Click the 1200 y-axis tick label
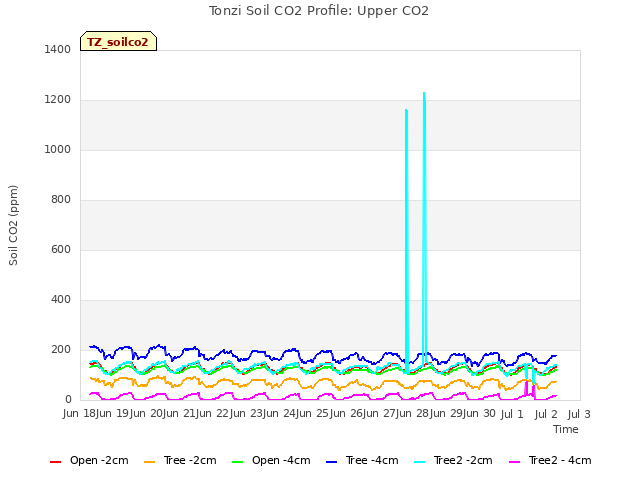 pyautogui.click(x=58, y=100)
